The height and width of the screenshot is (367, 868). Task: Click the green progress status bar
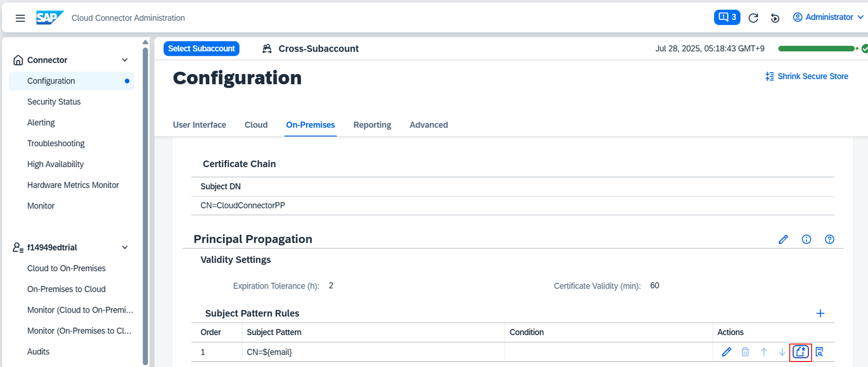point(816,49)
